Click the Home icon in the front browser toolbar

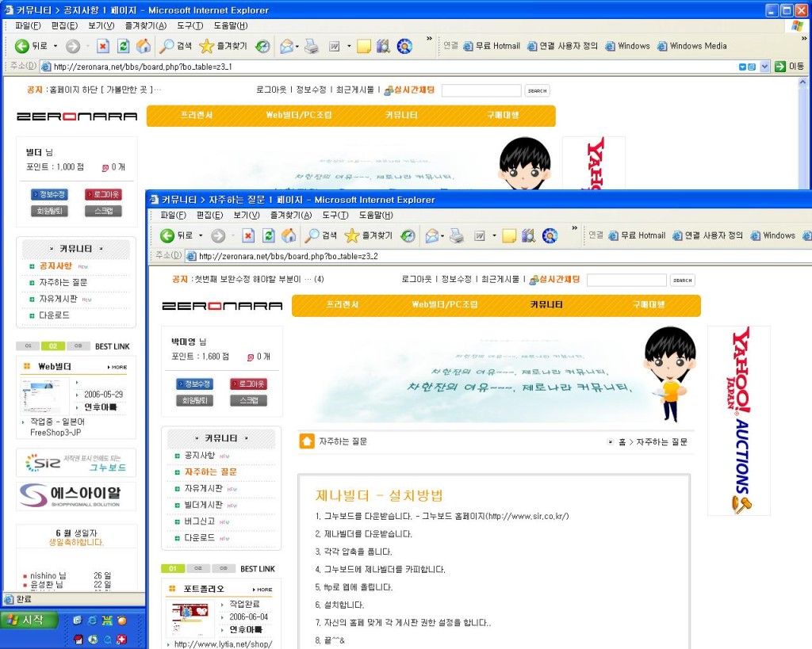pos(289,235)
